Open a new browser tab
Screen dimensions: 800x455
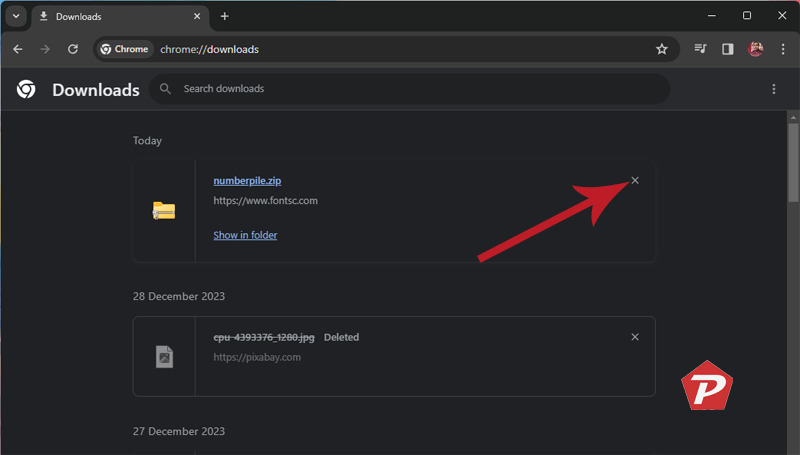click(225, 16)
